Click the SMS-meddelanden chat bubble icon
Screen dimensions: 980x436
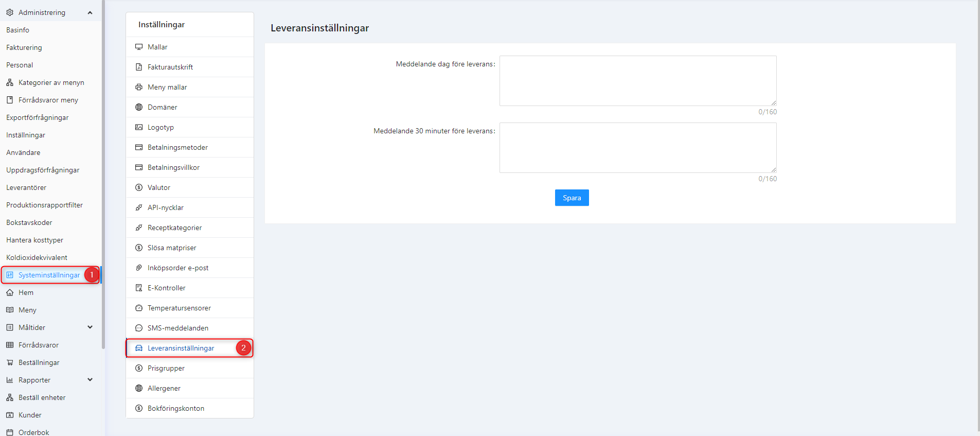[139, 328]
